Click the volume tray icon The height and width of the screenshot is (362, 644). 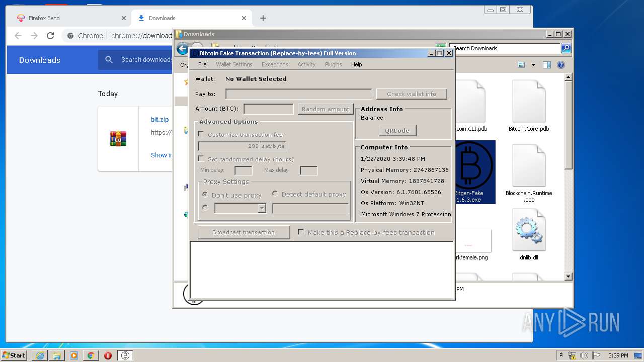pos(584,355)
